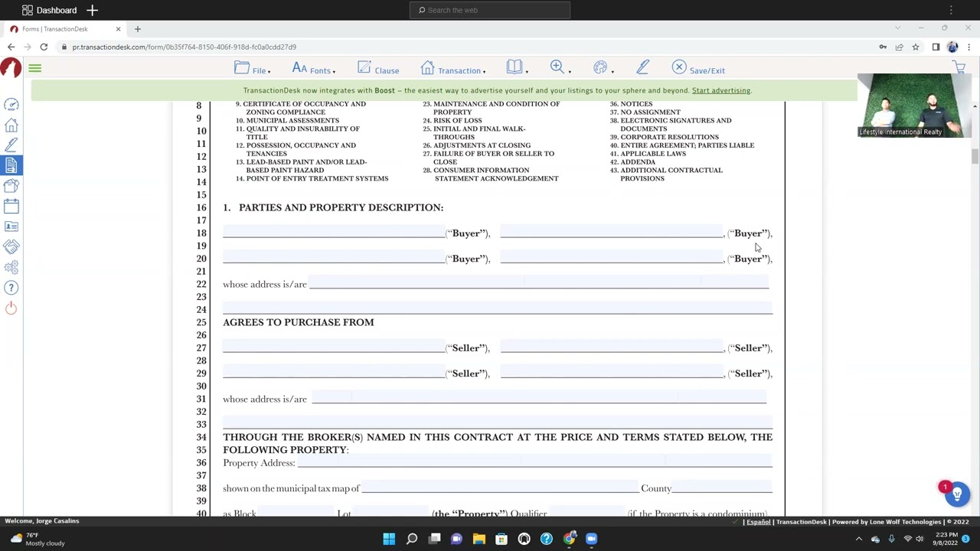Screen dimensions: 980x551
Task: Click second Buyer field on line 18
Action: [612, 232]
